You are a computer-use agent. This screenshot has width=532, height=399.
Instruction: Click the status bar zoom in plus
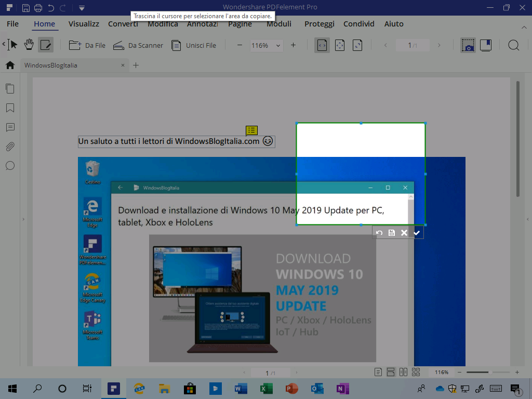point(517,372)
